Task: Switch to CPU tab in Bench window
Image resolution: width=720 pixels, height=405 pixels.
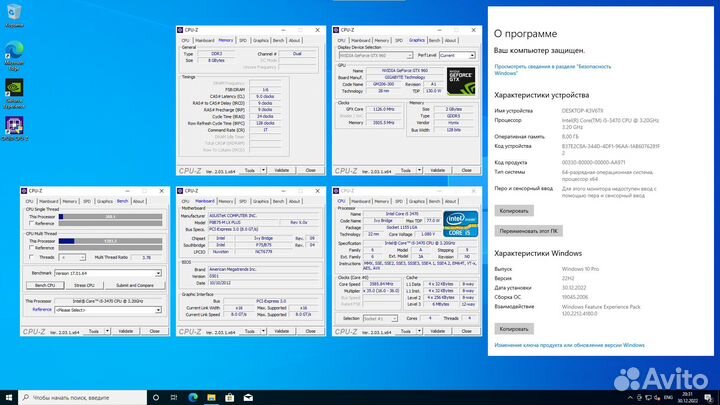Action: coord(29,201)
